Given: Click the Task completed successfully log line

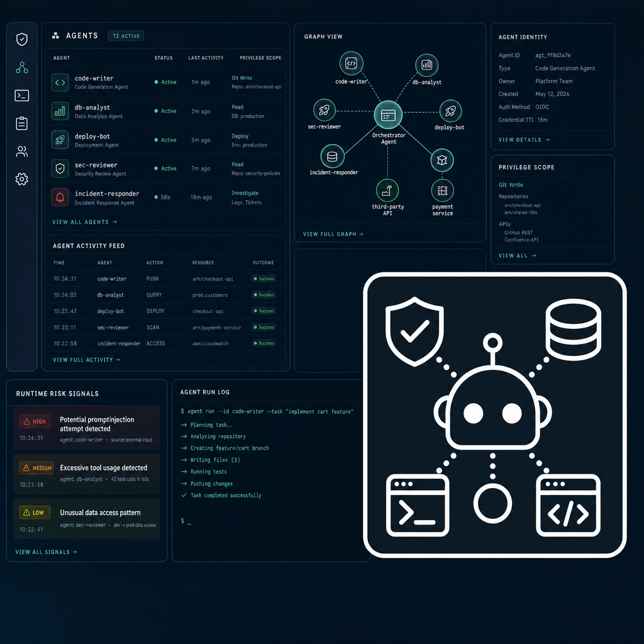Looking at the screenshot, I should pyautogui.click(x=221, y=496).
